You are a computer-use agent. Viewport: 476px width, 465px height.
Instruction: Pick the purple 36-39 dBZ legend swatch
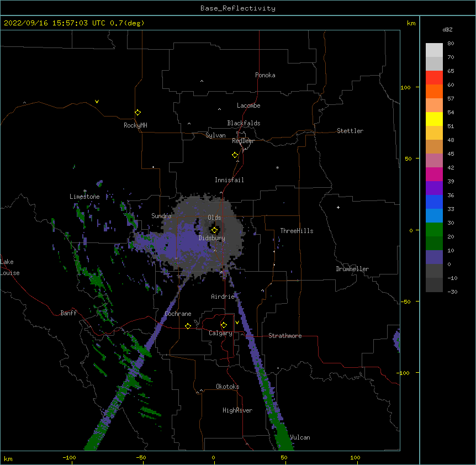(x=434, y=188)
